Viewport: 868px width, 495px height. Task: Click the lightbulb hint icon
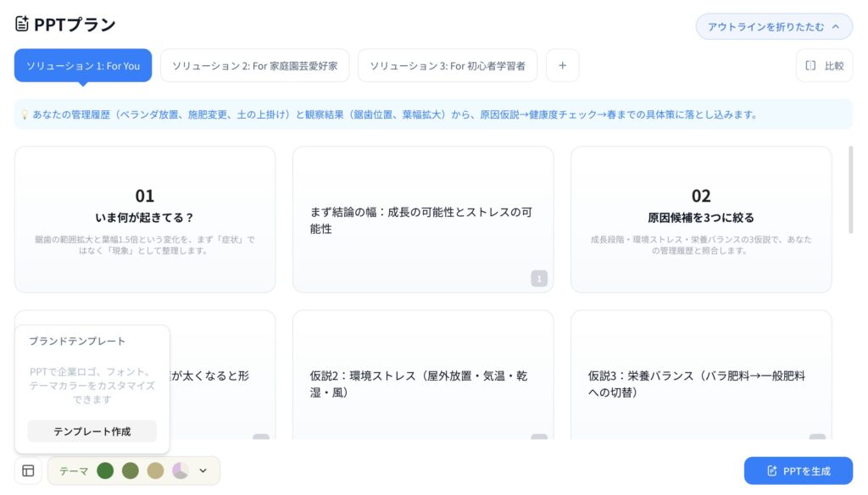[25, 114]
